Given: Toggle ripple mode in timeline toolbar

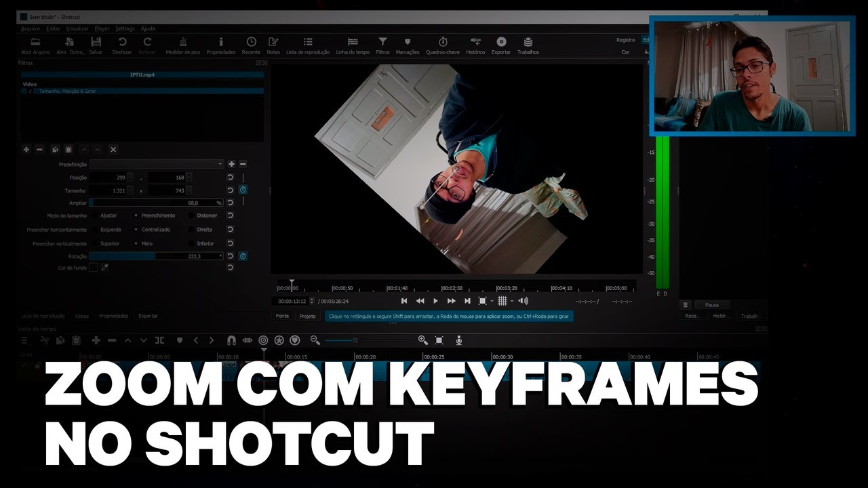Looking at the screenshot, I should [263, 340].
